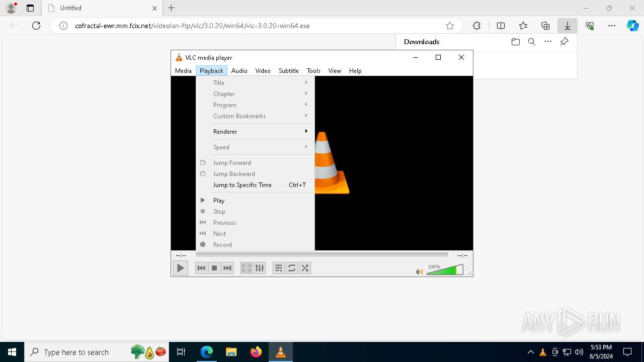Open Edge Collections icon

[545, 26]
